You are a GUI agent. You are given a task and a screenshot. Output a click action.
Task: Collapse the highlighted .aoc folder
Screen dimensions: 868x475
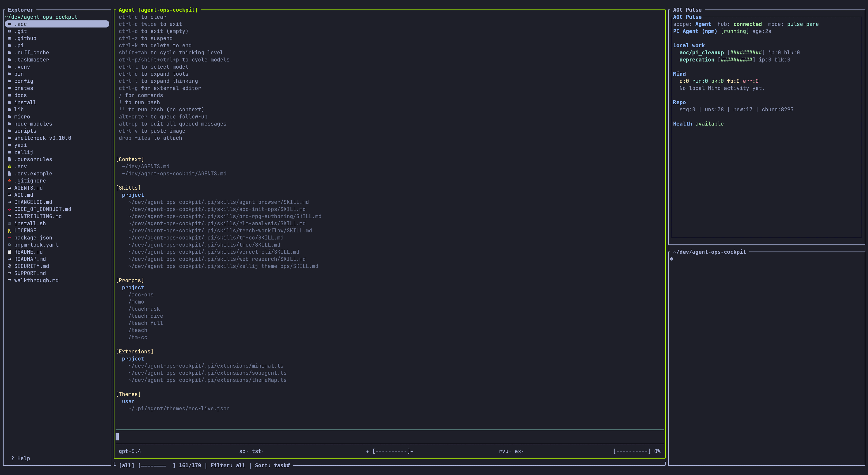point(21,24)
